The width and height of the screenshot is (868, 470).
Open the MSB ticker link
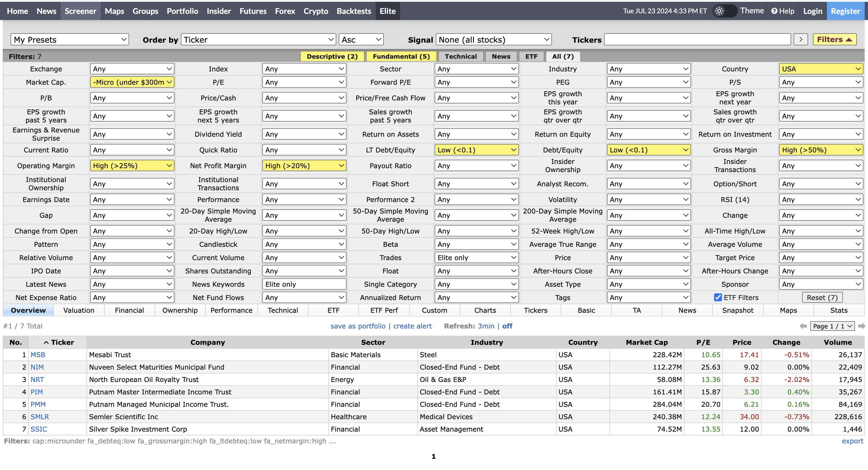click(x=38, y=354)
